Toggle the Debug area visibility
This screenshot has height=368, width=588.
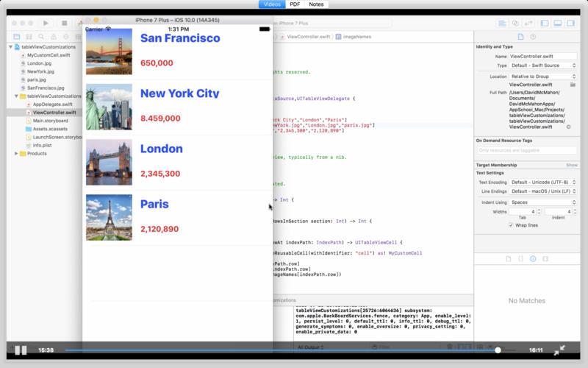tap(558, 24)
